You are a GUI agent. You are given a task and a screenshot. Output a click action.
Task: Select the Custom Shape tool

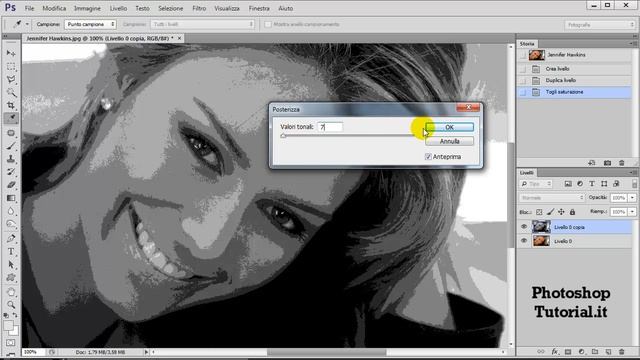(11, 278)
